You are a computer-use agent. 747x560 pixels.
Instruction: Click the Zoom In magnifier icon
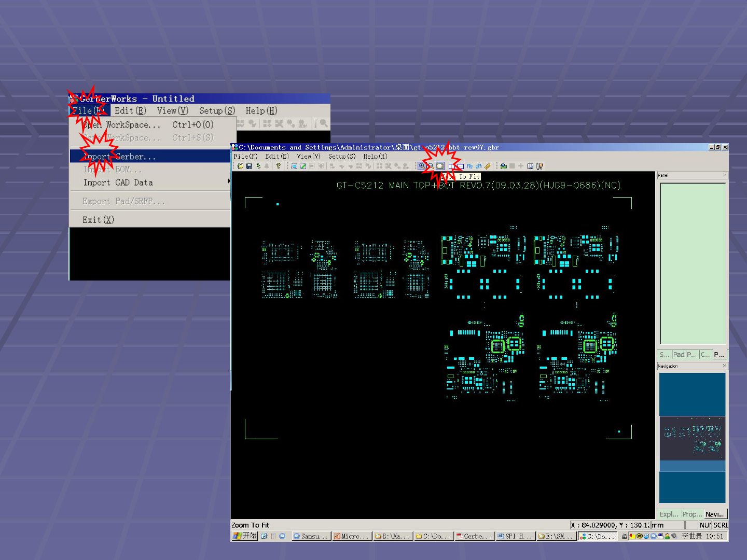422,166
